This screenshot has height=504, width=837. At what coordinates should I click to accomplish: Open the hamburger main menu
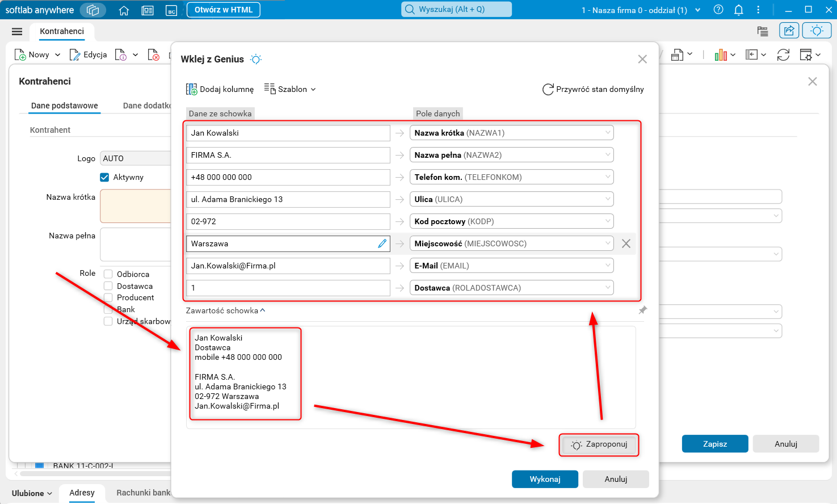[x=17, y=32]
